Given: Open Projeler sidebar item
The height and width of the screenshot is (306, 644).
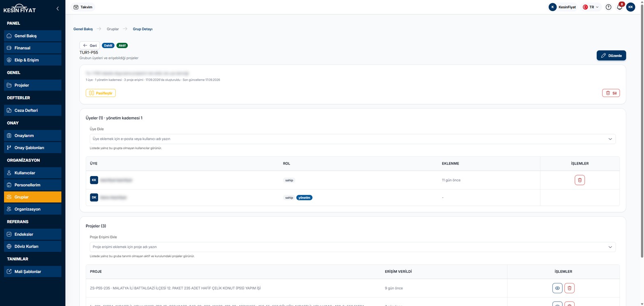Looking at the screenshot, I should click(x=32, y=85).
